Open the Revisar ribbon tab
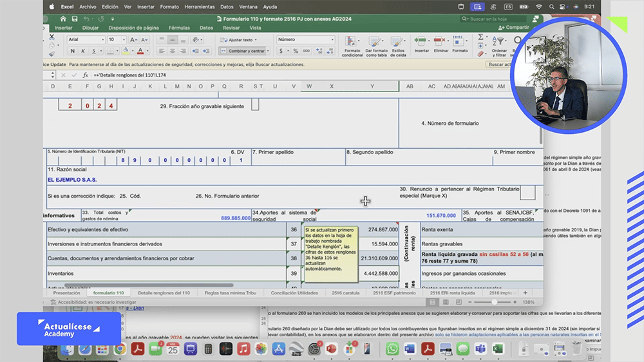 [x=231, y=28]
